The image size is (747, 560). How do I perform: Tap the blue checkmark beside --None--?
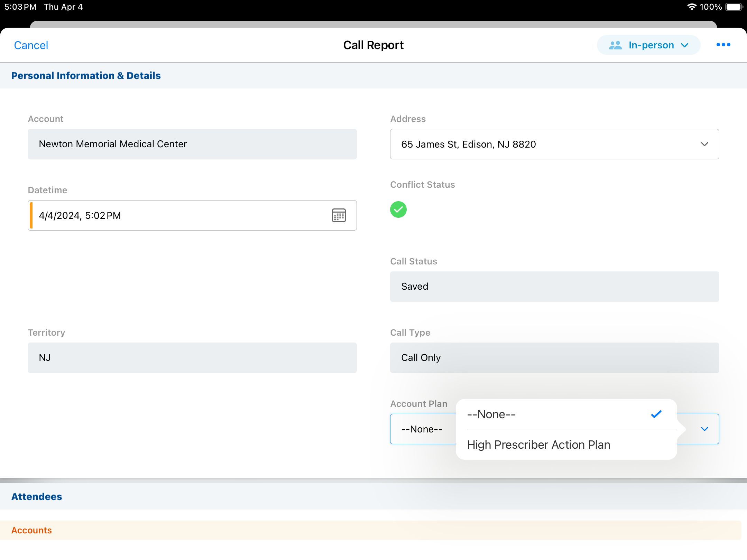click(656, 414)
